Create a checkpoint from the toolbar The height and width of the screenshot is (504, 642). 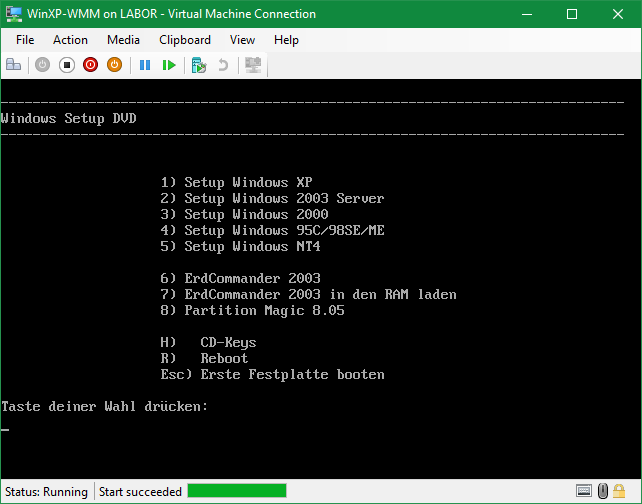tap(199, 65)
